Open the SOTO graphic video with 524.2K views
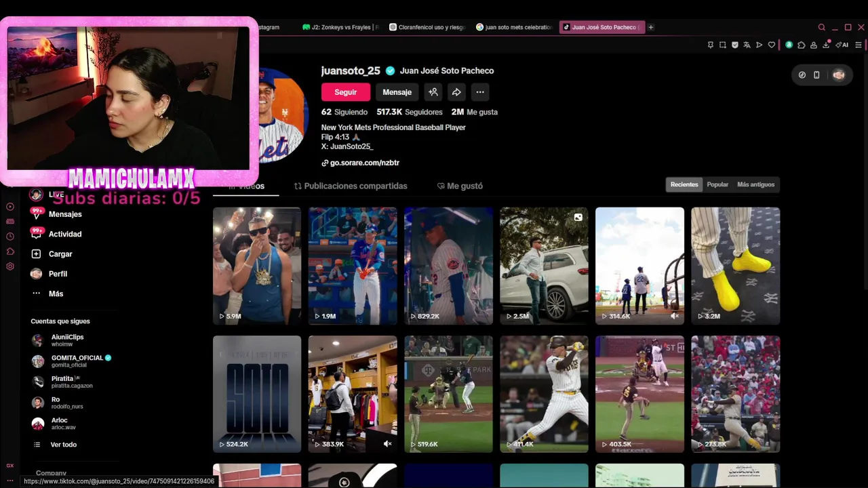 click(x=257, y=394)
